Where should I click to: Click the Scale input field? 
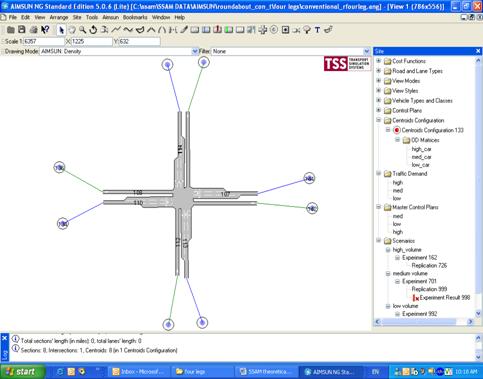pyautogui.click(x=43, y=42)
